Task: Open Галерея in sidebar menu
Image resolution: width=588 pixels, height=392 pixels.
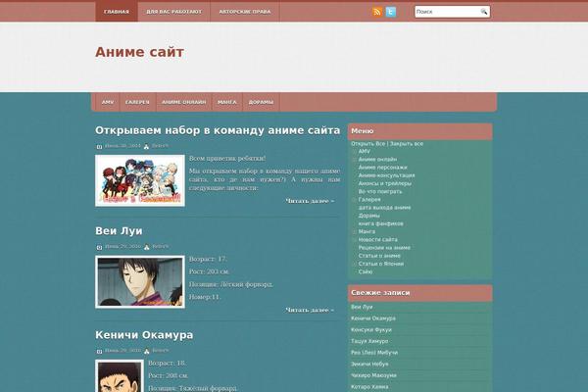Action: (369, 200)
